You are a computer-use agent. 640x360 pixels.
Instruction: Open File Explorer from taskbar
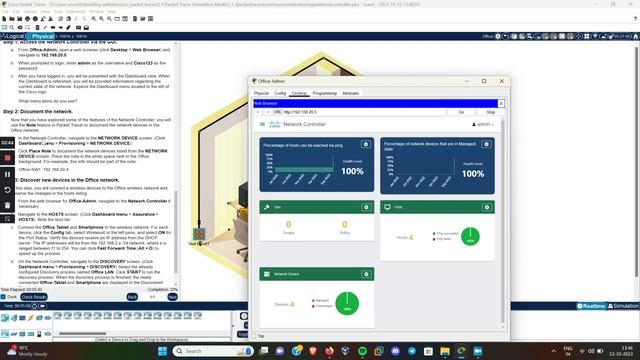point(444,351)
